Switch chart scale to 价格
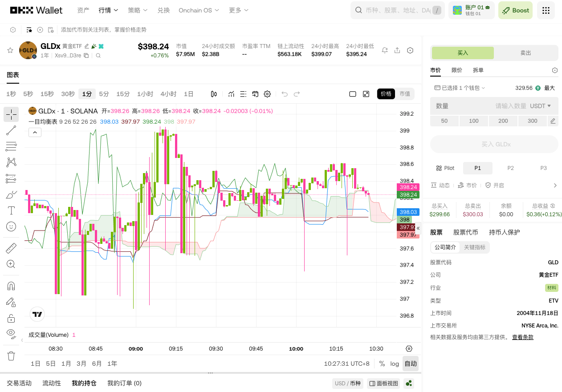The image size is (562, 392). click(x=386, y=94)
